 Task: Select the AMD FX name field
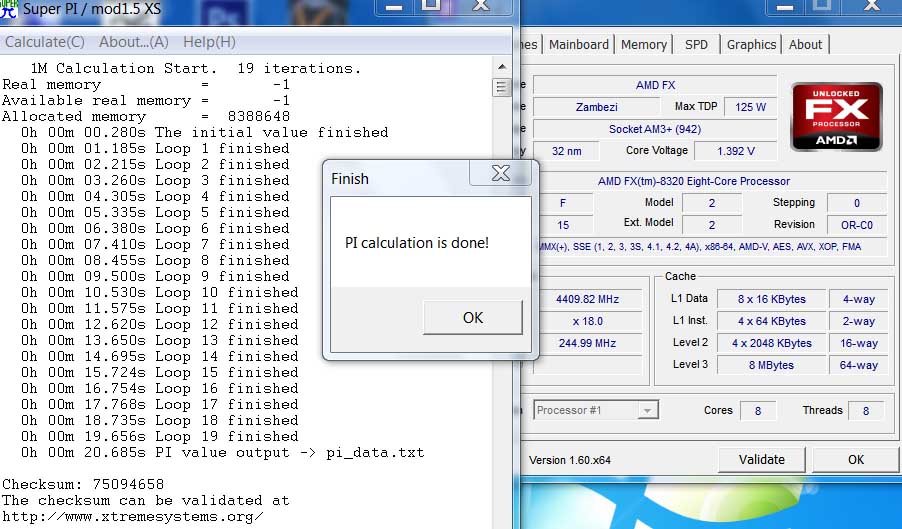[655, 85]
